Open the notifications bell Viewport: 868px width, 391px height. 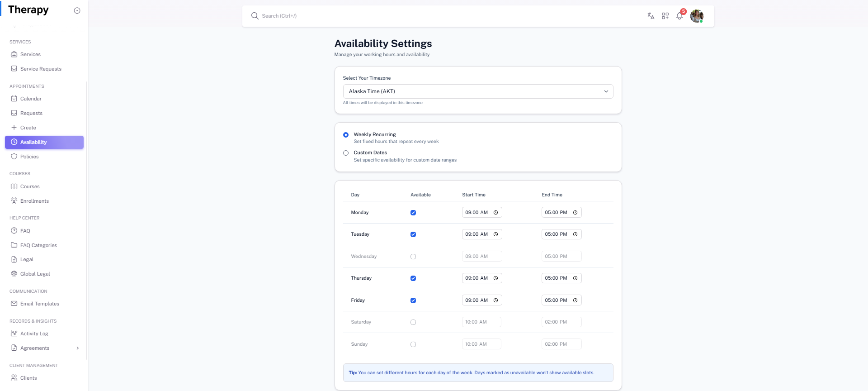pyautogui.click(x=679, y=16)
